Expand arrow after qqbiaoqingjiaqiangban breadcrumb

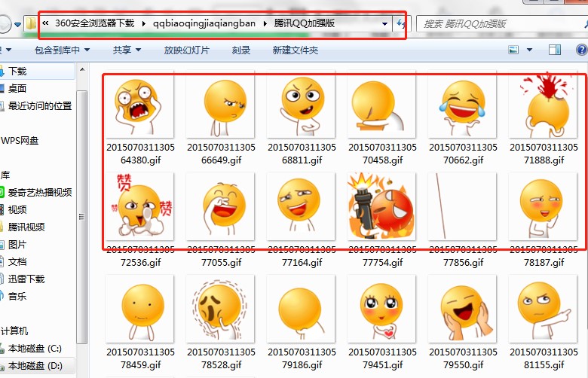pyautogui.click(x=265, y=23)
